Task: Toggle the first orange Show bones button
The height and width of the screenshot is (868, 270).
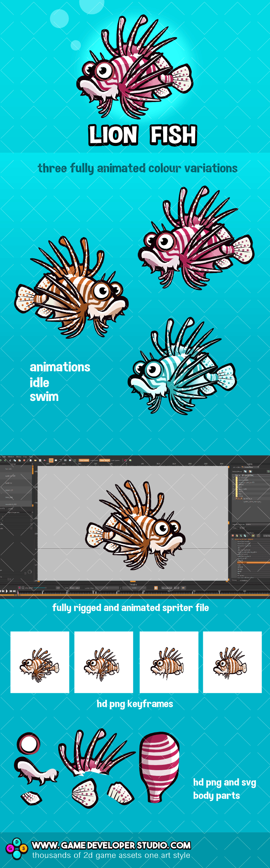Action: point(84,460)
